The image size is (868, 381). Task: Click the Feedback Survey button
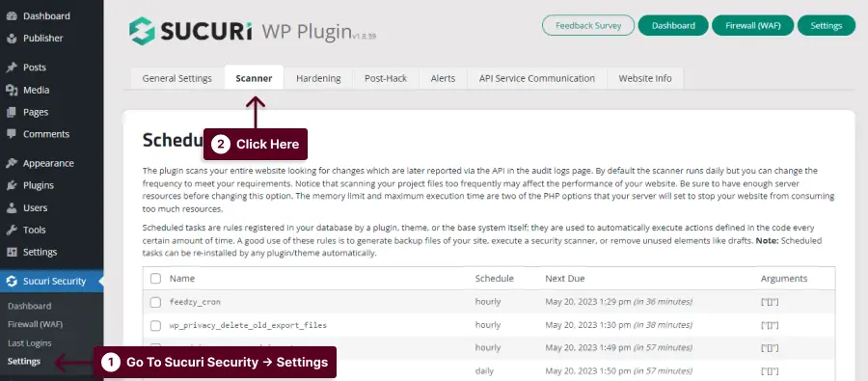[x=588, y=25]
